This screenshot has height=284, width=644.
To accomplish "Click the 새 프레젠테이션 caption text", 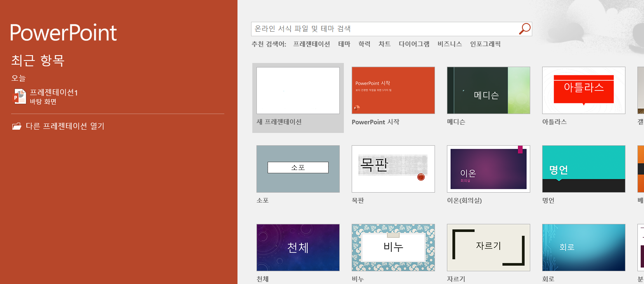I will pos(279,122).
